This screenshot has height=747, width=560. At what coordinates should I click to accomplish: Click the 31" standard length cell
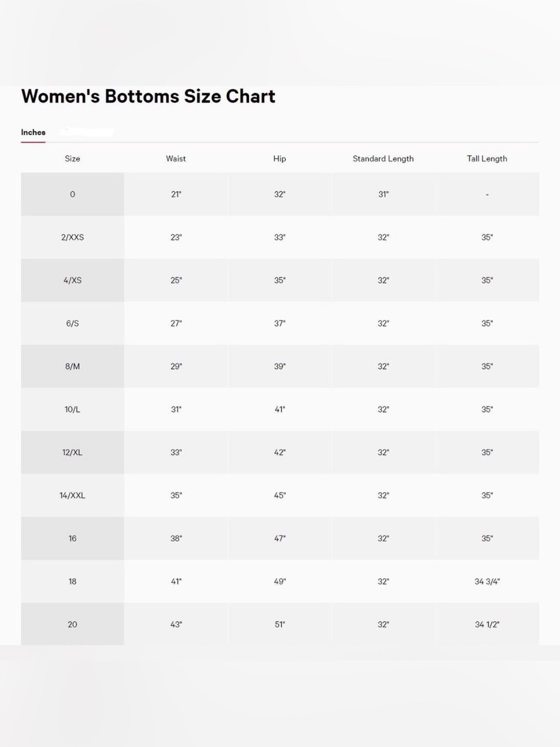383,194
